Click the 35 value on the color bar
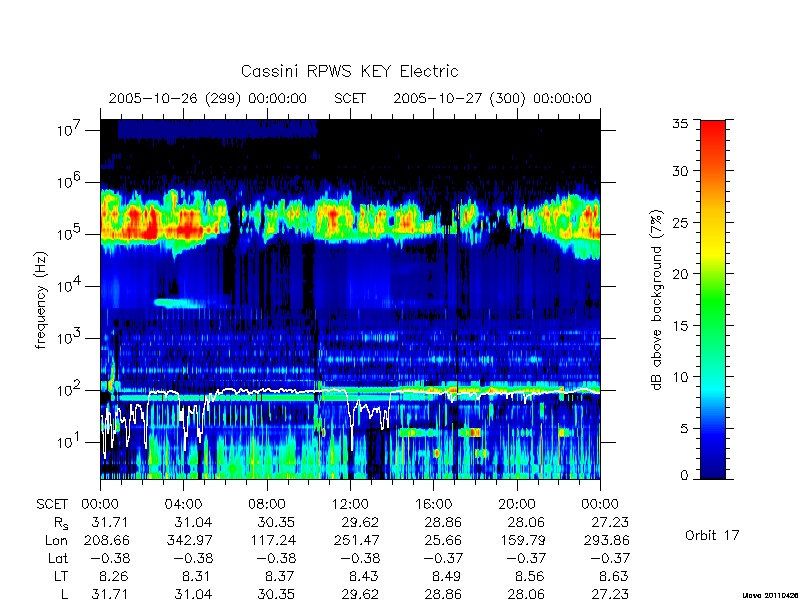The image size is (800, 600). [x=681, y=124]
